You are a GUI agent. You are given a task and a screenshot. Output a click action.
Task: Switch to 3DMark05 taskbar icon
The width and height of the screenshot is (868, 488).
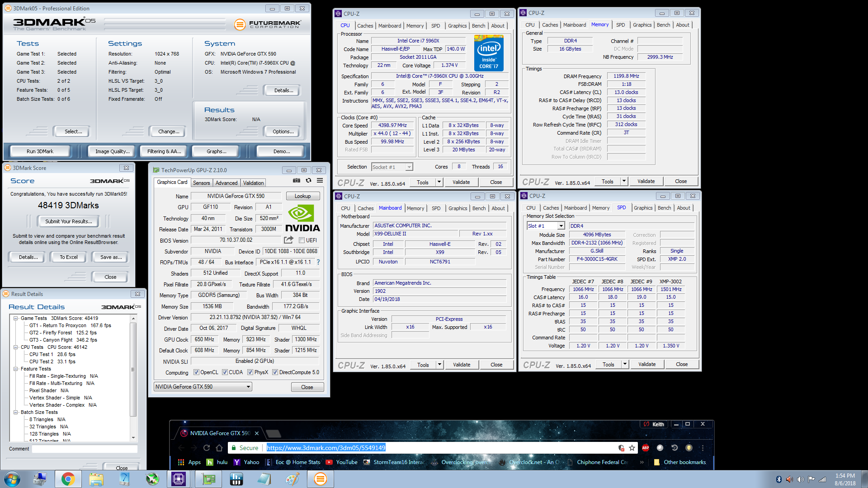(x=320, y=479)
